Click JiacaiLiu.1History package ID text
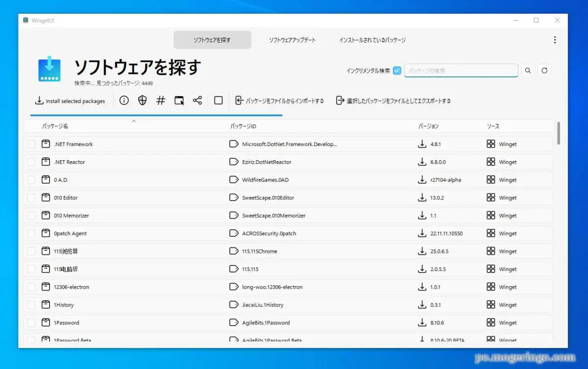Image resolution: width=588 pixels, height=369 pixels. coord(263,305)
